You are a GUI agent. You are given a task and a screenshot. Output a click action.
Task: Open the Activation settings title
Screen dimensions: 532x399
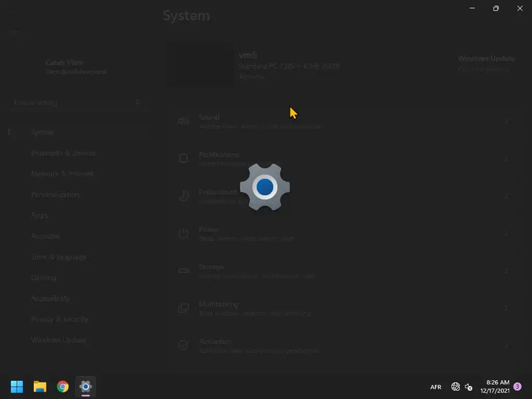coord(215,341)
